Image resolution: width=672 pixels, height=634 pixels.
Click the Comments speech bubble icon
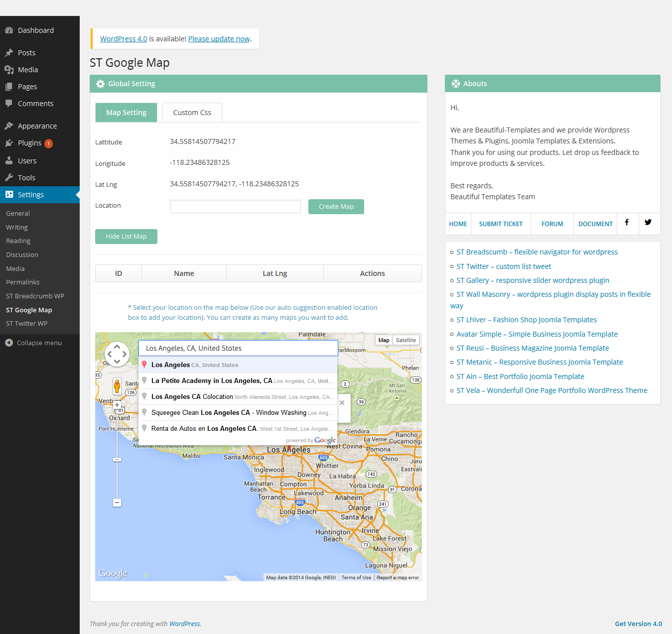coord(9,104)
